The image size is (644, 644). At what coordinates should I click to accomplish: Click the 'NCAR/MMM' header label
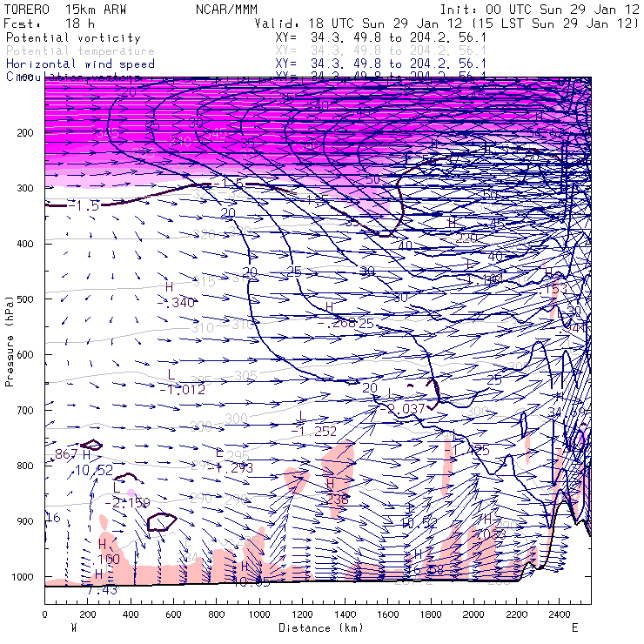pos(226,9)
